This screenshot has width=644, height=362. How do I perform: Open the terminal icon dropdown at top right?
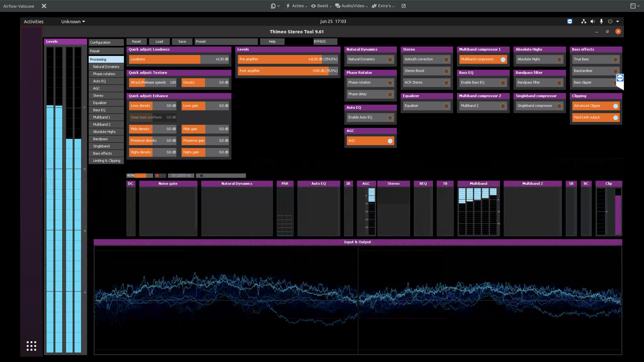[635, 6]
